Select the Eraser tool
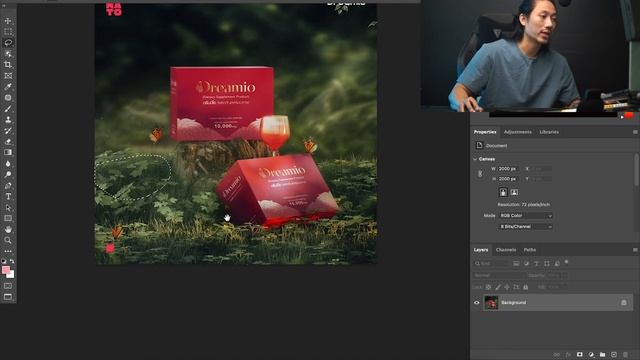The image size is (640, 360). [8, 142]
